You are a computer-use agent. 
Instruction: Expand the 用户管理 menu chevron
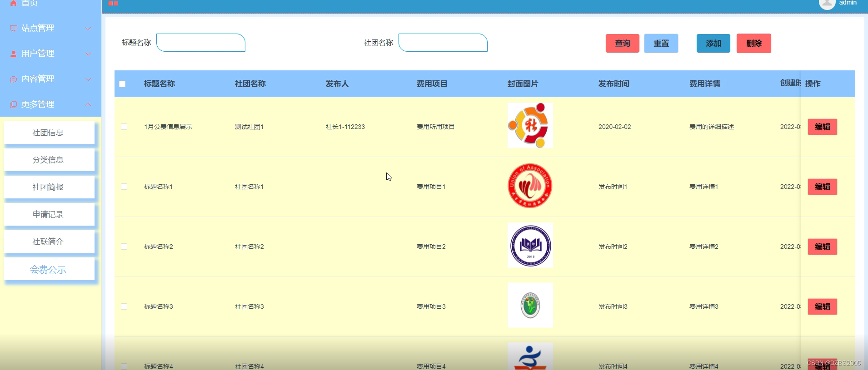(88, 54)
